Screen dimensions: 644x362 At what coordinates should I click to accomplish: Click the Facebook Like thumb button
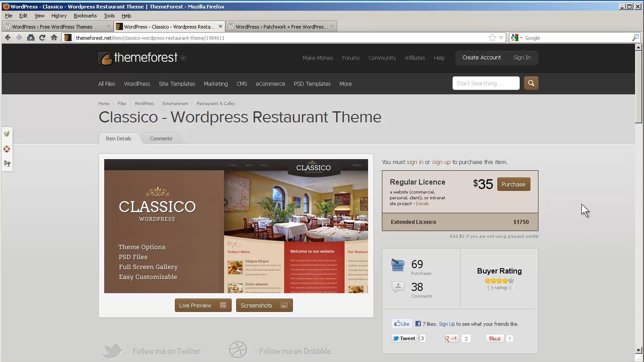(x=402, y=324)
